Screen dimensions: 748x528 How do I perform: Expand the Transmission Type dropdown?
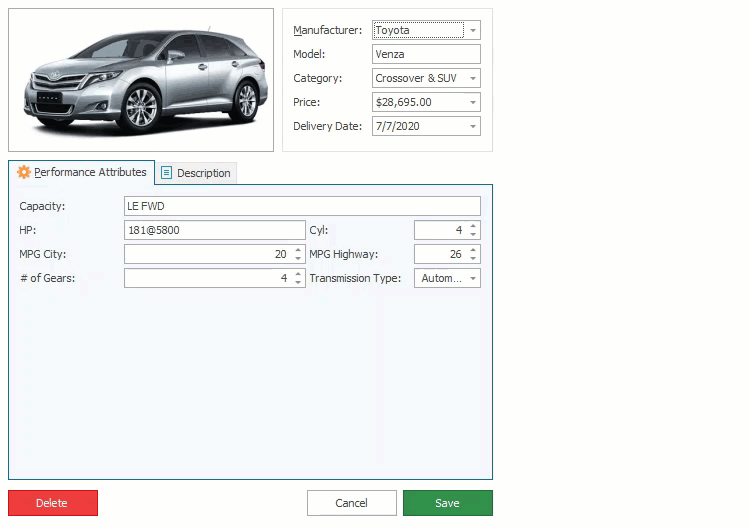[473, 279]
